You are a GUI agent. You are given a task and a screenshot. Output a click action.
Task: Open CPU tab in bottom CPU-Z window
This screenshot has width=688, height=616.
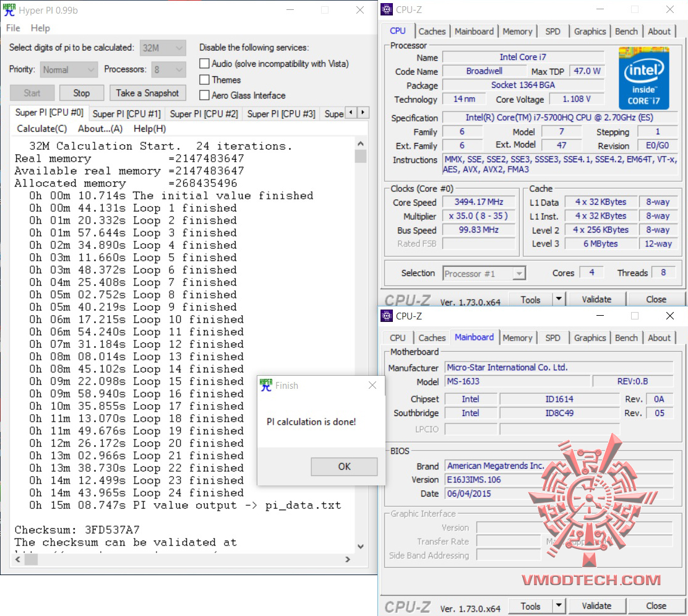click(398, 337)
